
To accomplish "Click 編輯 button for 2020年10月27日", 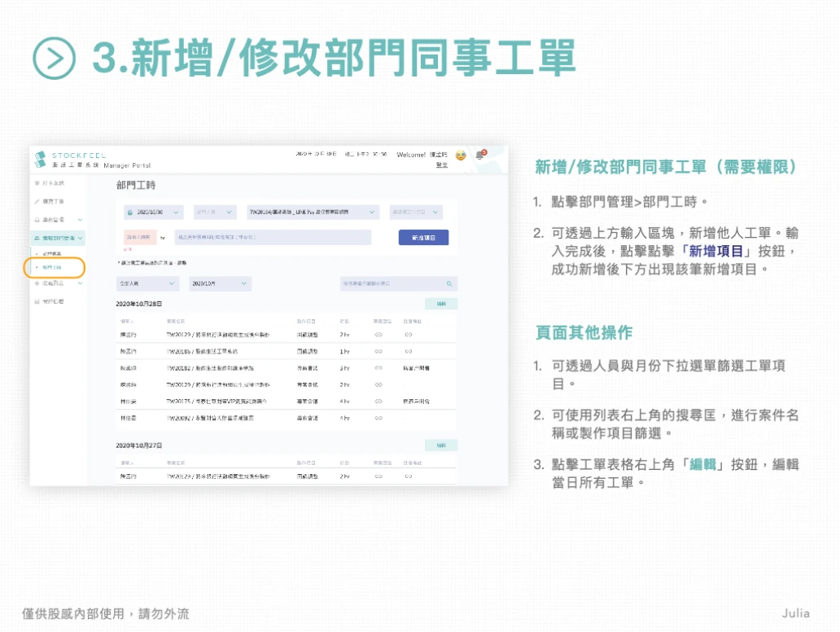I will [441, 445].
